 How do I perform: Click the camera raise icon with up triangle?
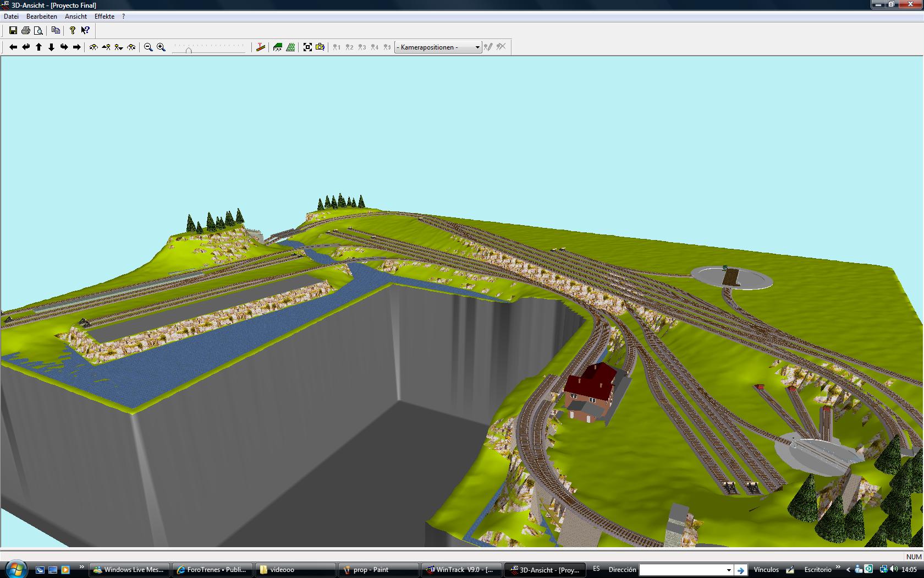coord(106,47)
